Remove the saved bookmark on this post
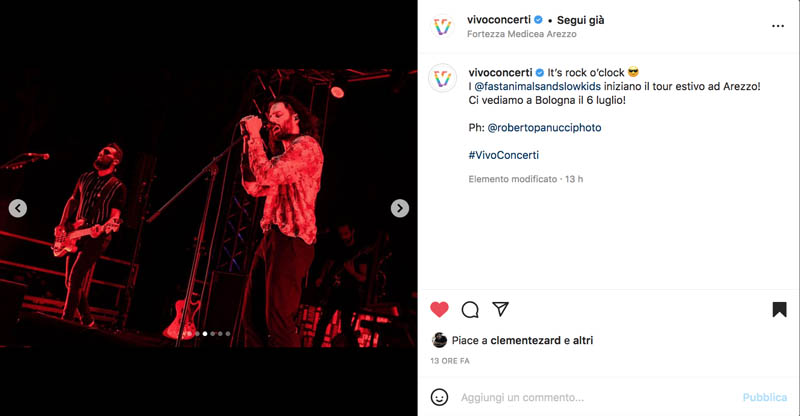 coord(779,309)
